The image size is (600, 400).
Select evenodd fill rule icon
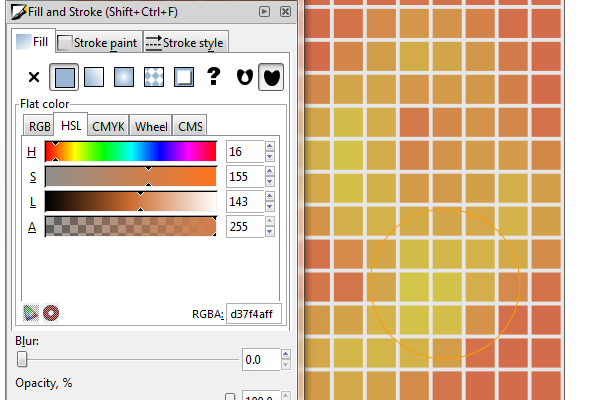tap(245, 77)
